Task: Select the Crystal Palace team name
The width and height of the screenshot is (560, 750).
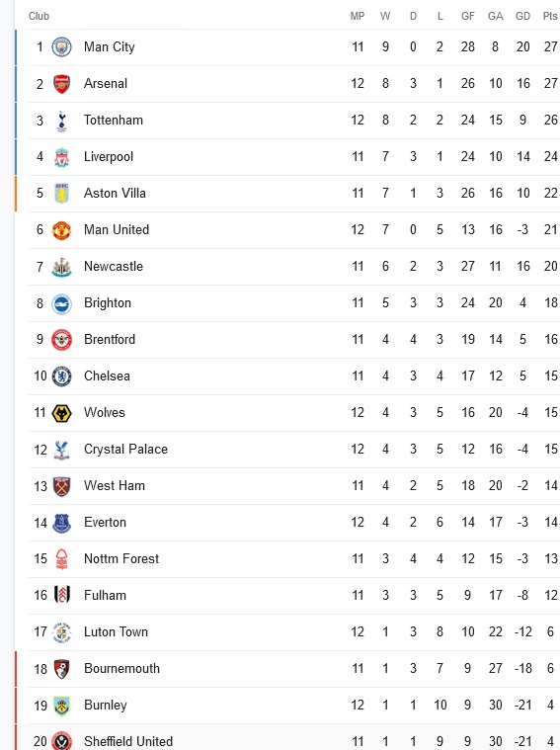Action: 125,450
